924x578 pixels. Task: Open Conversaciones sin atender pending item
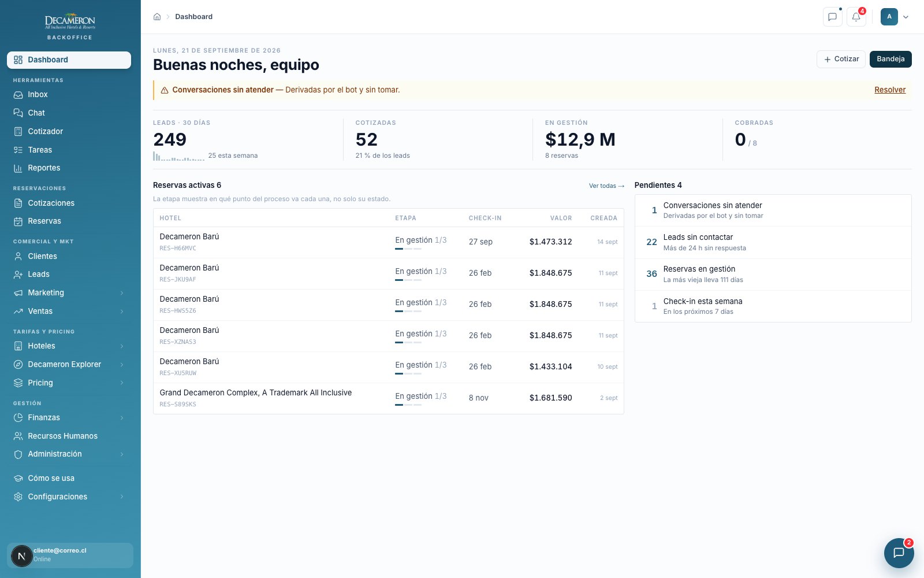(x=773, y=210)
